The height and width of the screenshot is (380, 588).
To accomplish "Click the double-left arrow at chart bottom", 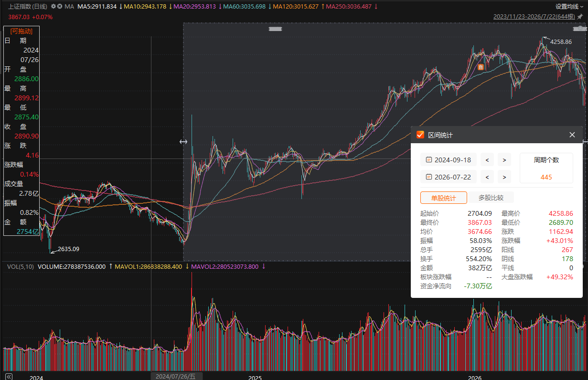I will click(8, 376).
